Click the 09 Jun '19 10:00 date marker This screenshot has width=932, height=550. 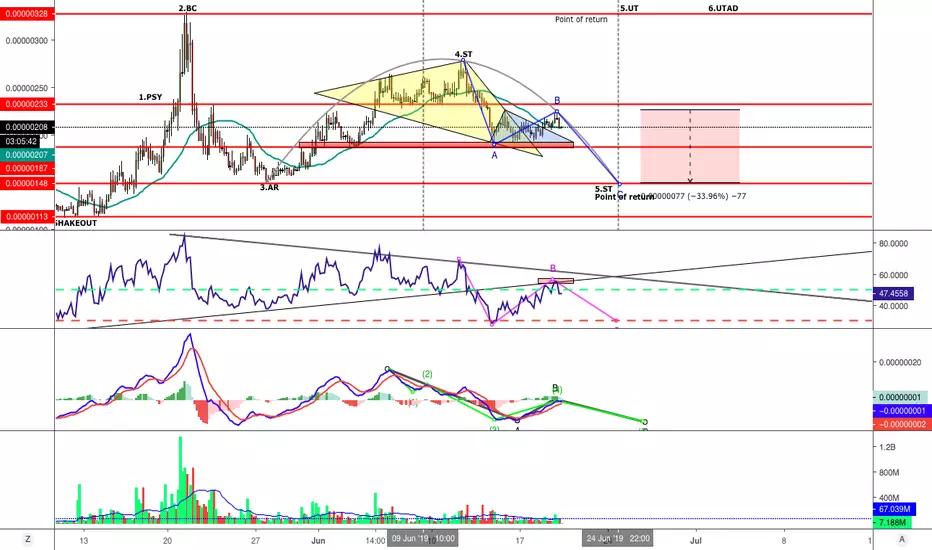pos(423,539)
